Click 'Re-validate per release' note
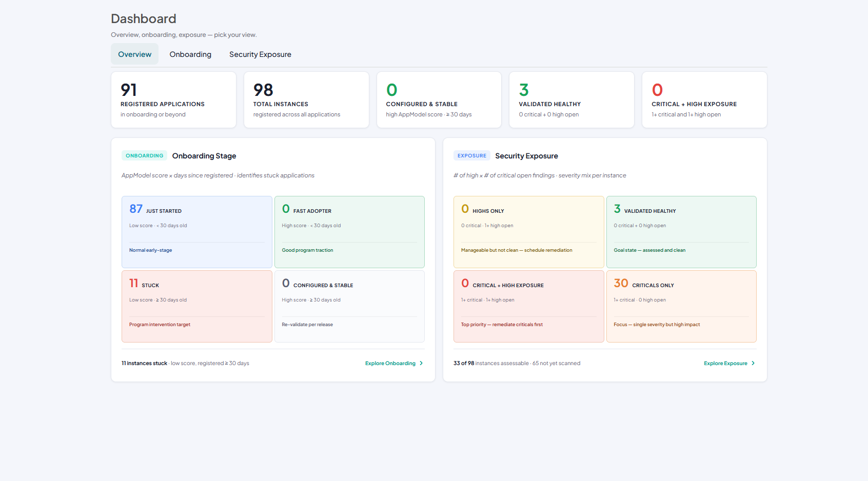The width and height of the screenshot is (868, 481). (307, 325)
